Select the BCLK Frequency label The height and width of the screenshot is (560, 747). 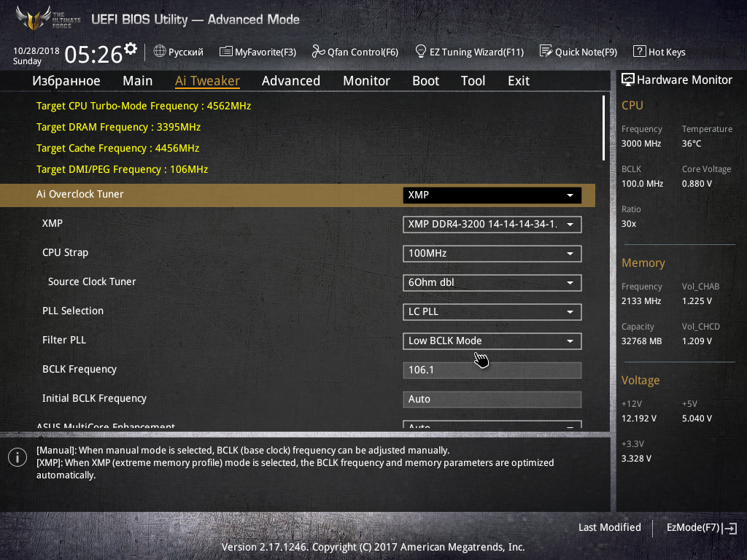[79, 370]
